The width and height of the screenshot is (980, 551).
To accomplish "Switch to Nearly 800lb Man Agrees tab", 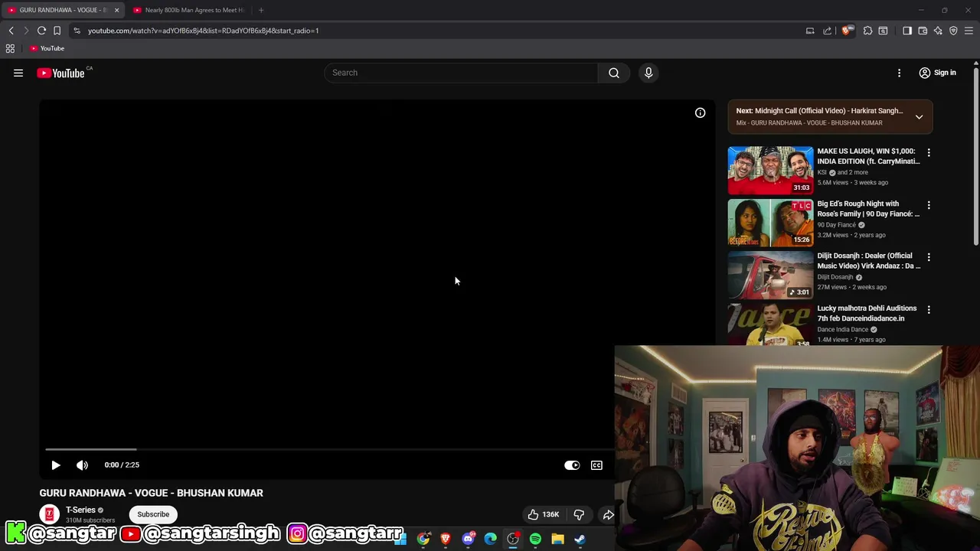I will [x=188, y=10].
